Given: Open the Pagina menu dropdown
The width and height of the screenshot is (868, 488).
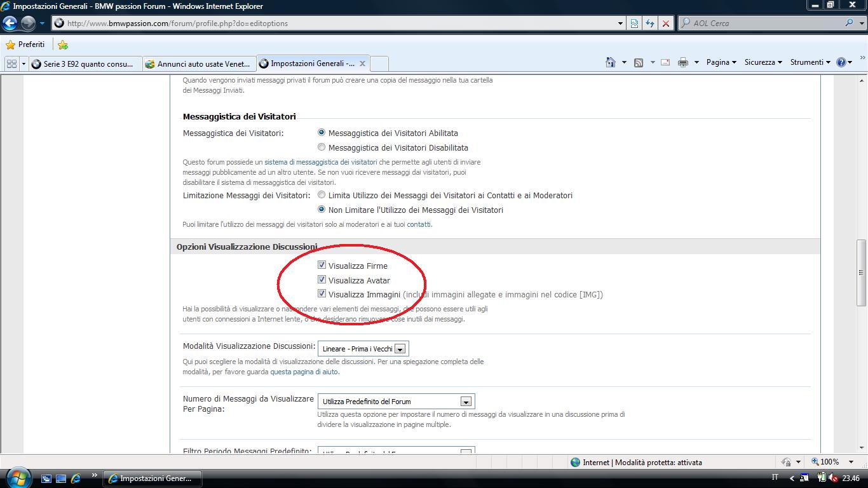Looking at the screenshot, I should click(721, 62).
